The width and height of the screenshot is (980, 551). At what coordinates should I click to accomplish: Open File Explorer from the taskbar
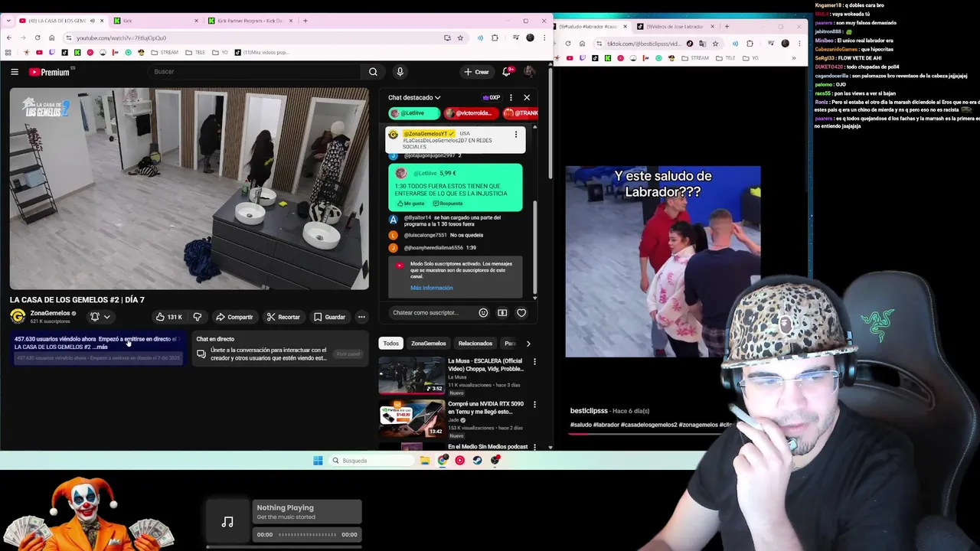(x=425, y=461)
